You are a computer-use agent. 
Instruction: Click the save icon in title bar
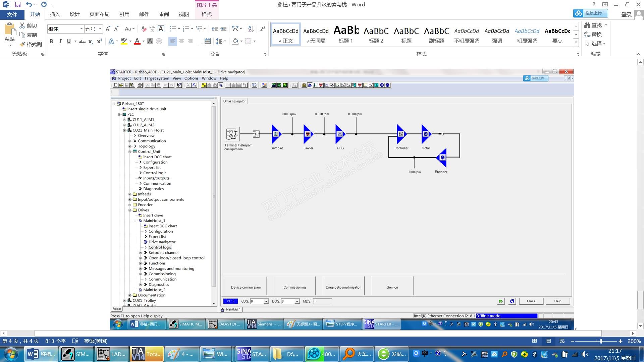(x=18, y=4)
